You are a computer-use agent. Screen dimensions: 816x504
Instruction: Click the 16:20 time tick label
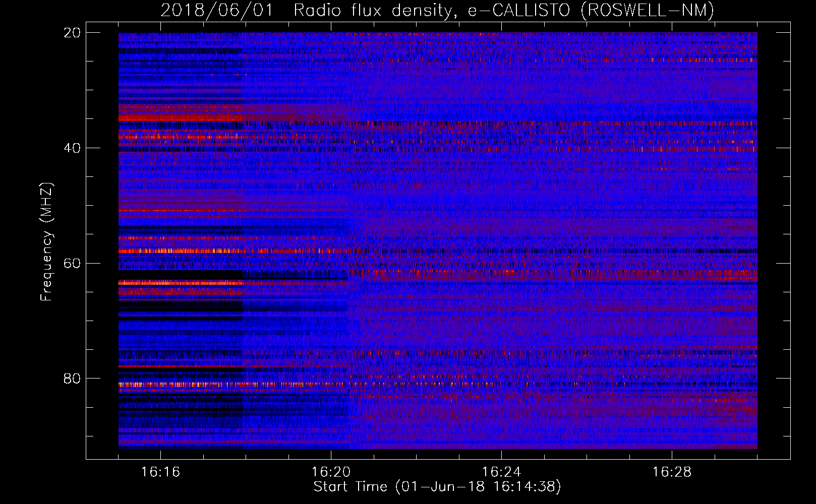click(x=331, y=472)
